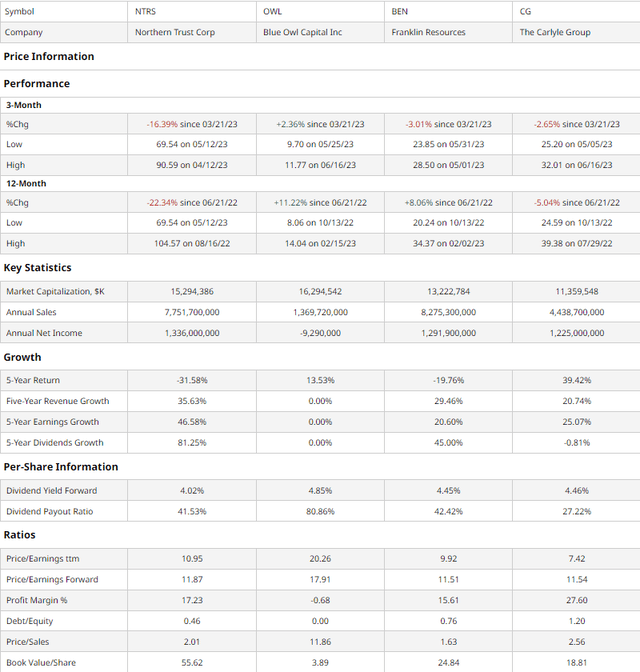Click NTRS market cap 15,294,386
The height and width of the screenshot is (672, 640).
192,291
